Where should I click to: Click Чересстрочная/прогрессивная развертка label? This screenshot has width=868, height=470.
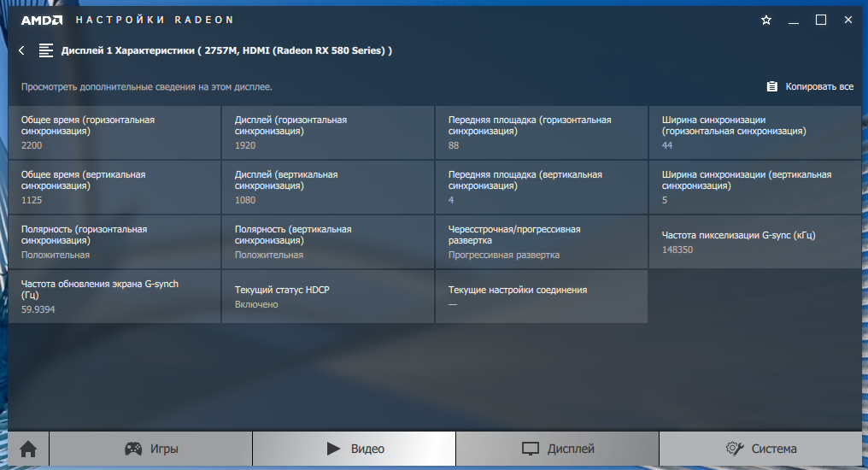pyautogui.click(x=514, y=235)
